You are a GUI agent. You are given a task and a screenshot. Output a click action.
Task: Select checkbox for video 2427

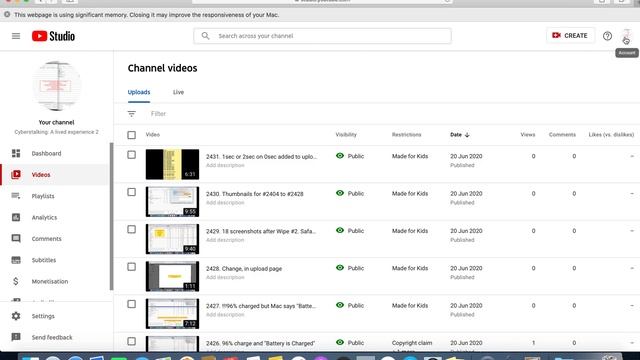coord(131,304)
